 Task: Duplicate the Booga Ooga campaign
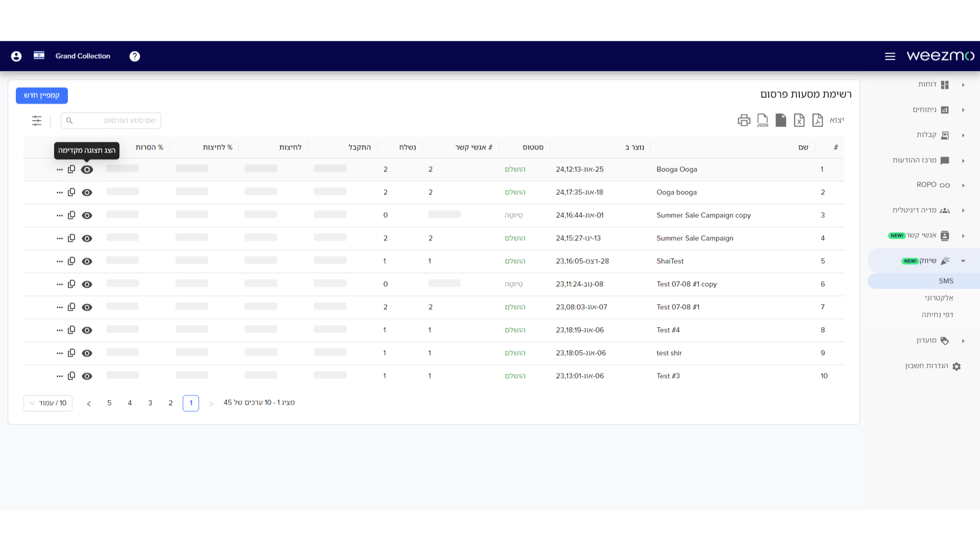coord(71,169)
